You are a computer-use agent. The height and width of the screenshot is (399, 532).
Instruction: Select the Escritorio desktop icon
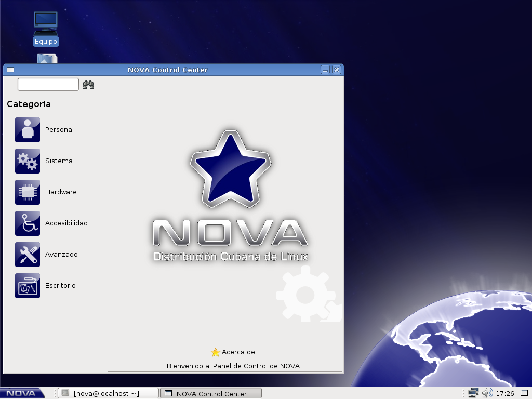(28, 286)
